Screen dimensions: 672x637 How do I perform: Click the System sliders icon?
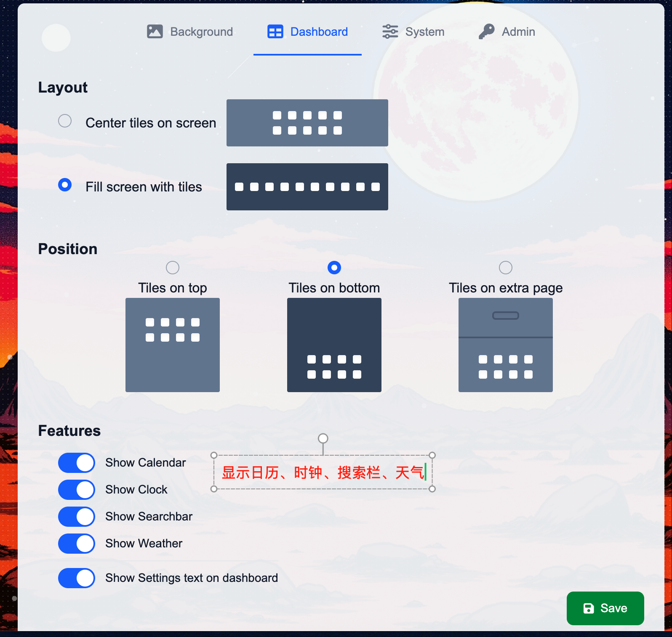(390, 32)
